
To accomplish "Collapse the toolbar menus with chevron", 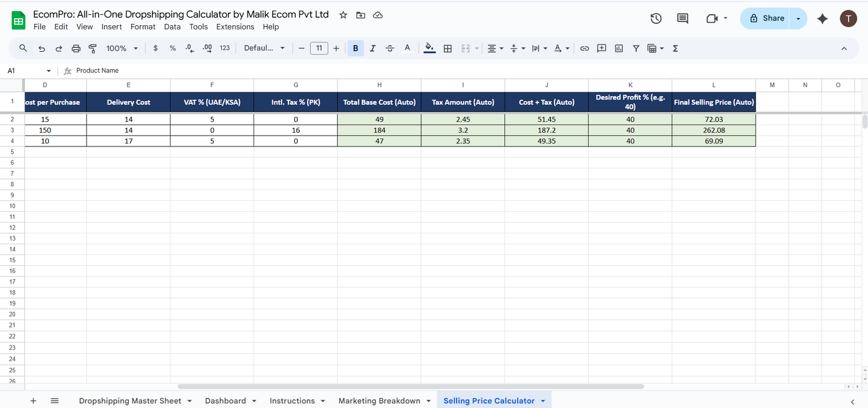I will 844,48.
